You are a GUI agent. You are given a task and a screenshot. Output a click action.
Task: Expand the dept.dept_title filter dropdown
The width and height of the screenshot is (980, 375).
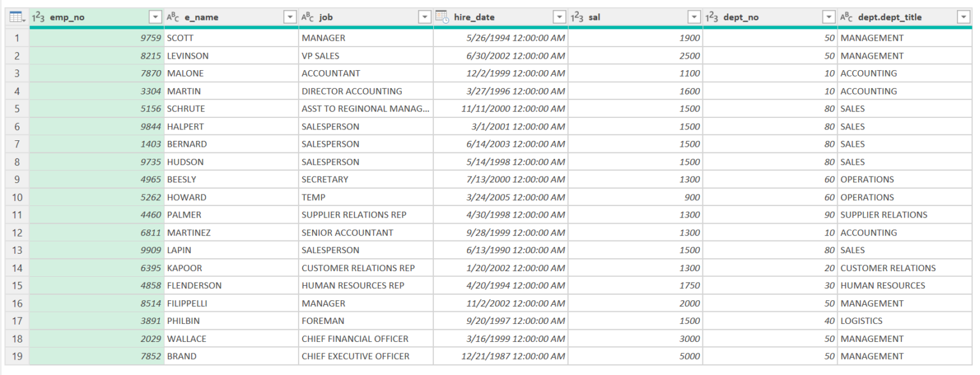pos(963,17)
